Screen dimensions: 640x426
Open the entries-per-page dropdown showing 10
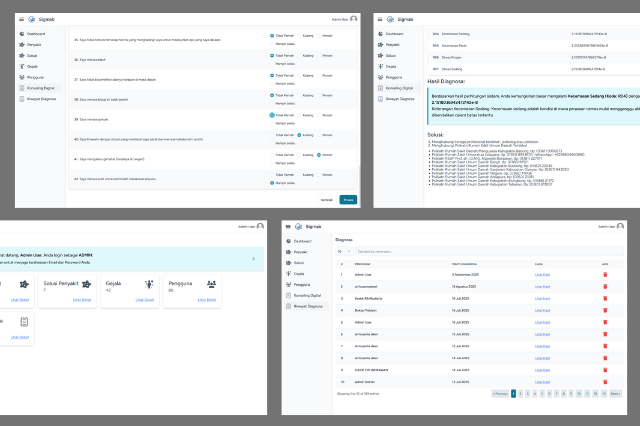point(341,251)
